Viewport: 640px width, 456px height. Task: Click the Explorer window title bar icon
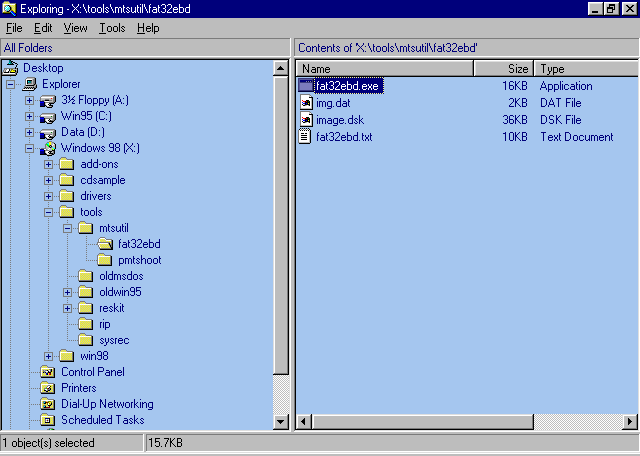click(x=9, y=8)
